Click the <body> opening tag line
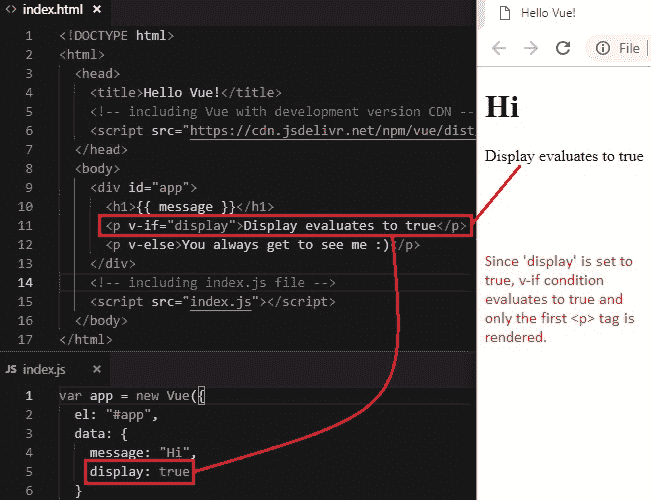 [x=97, y=169]
